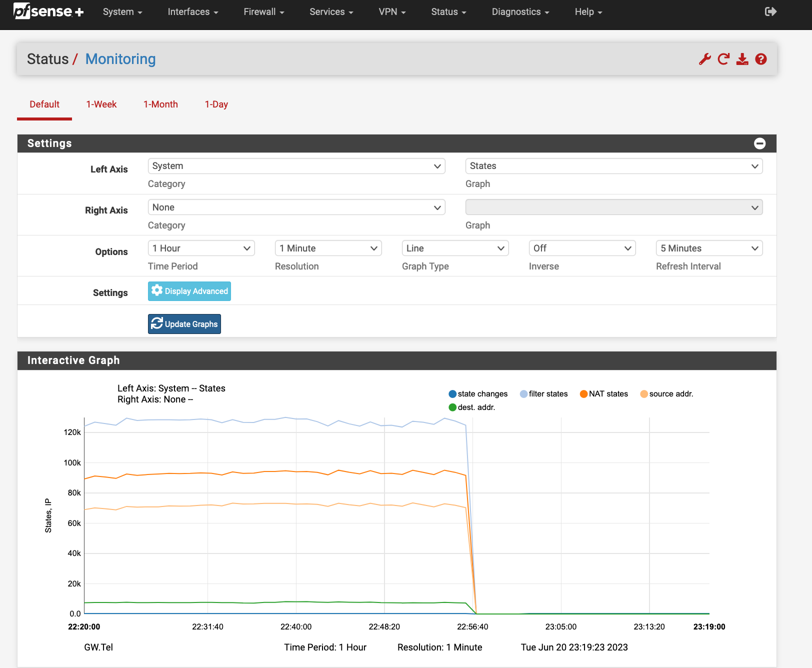Click the Monitoring breadcrumb link
The width and height of the screenshot is (812, 668).
120,59
